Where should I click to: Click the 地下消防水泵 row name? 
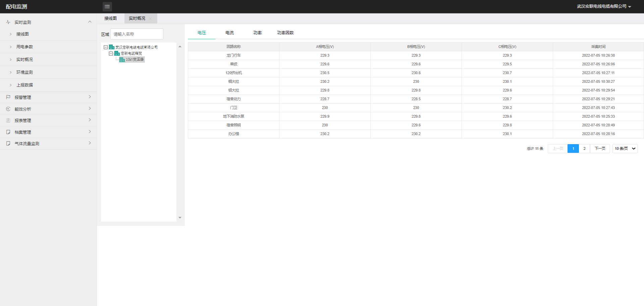tap(233, 117)
